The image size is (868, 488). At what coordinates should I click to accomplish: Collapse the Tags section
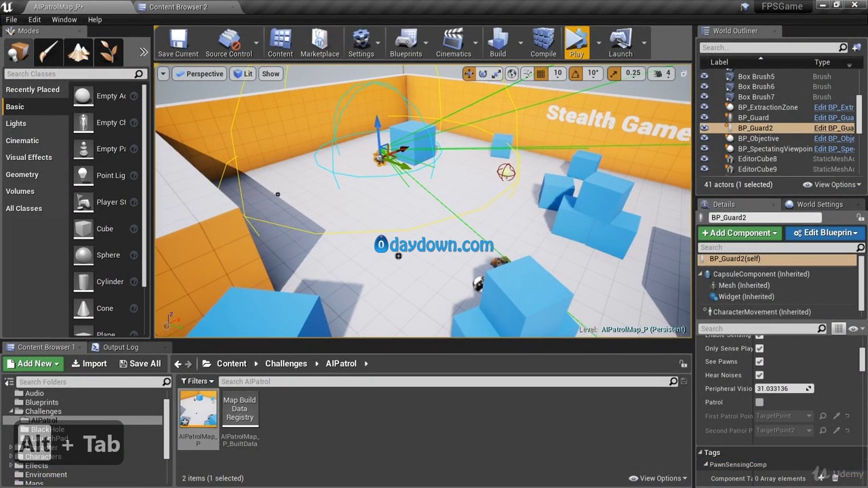701,453
